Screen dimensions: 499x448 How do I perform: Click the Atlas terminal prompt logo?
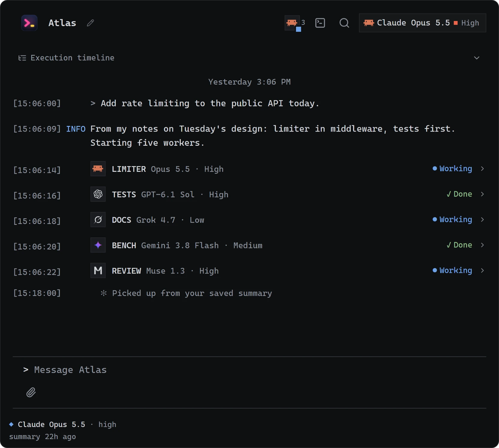29,23
